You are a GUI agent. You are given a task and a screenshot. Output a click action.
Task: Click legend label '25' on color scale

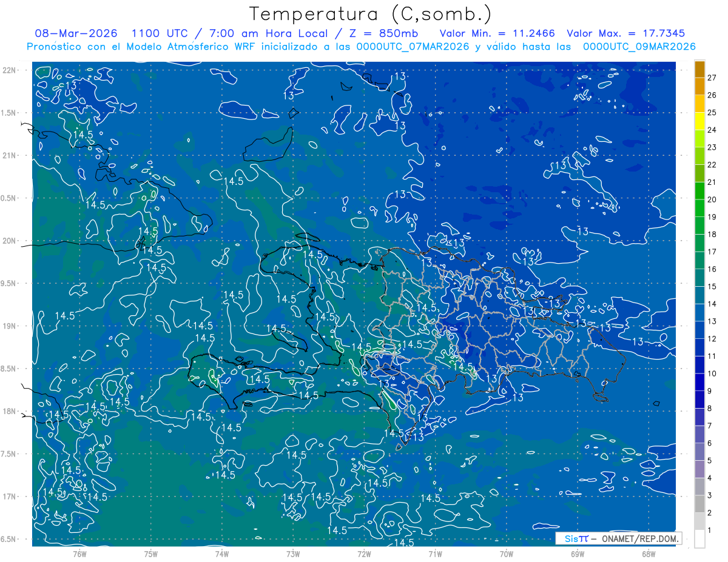[x=712, y=113]
